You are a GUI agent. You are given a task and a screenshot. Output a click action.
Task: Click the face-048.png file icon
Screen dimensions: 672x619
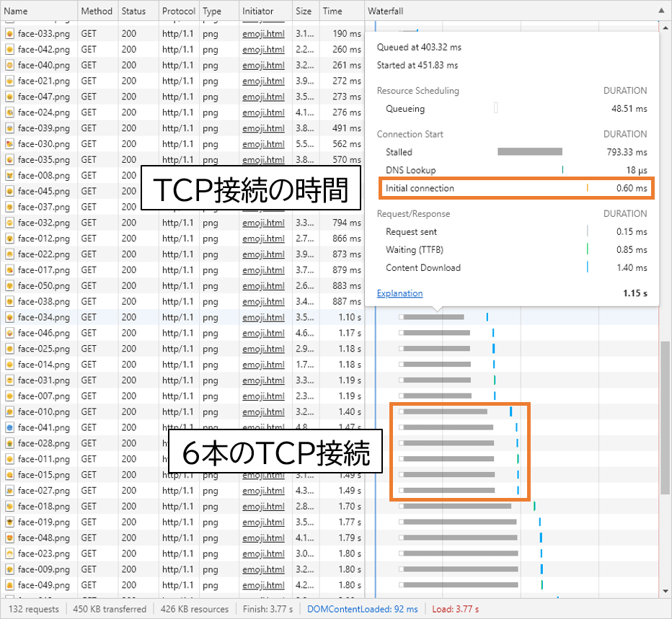tap(9, 538)
